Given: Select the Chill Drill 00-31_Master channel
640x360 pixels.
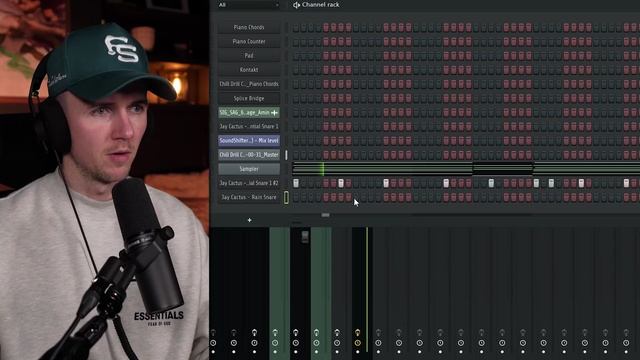Looking at the screenshot, I should (249, 155).
